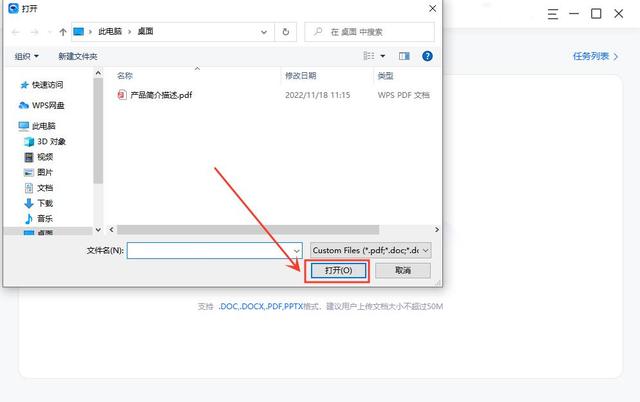Click 此电脑 in the address bar path
Image resolution: width=640 pixels, height=402 pixels.
coord(110,31)
